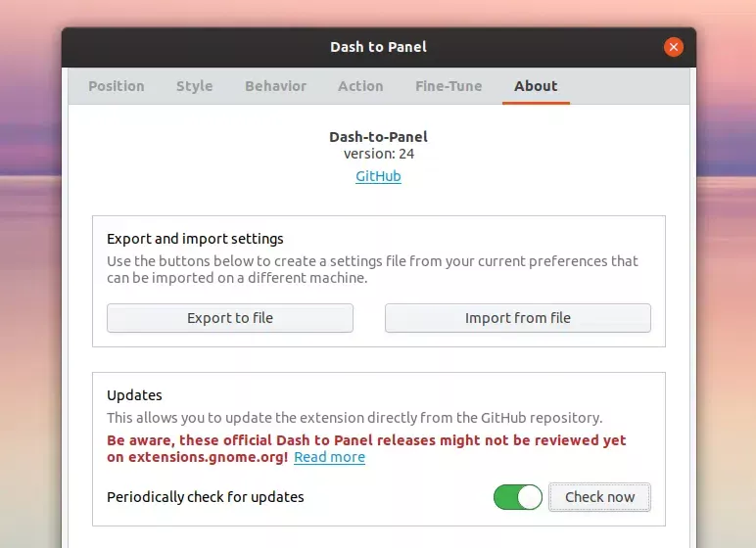The height and width of the screenshot is (548, 756).
Task: Click the Dash to Panel title bar
Action: (x=378, y=47)
